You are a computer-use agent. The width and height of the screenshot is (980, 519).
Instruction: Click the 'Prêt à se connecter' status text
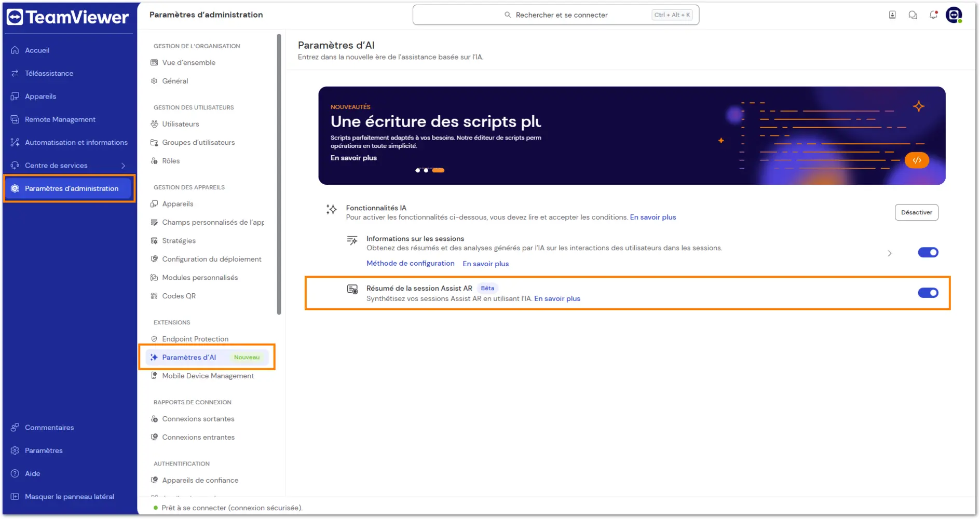click(x=232, y=508)
